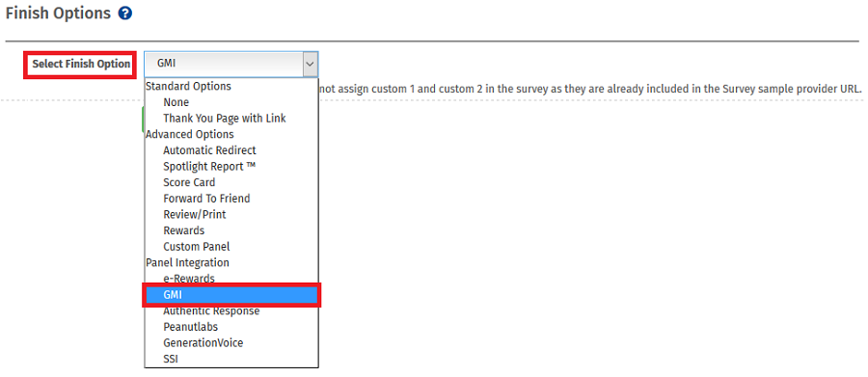Click the Select Finish Option label
Screen dimensions: 868x377
pyautogui.click(x=81, y=65)
